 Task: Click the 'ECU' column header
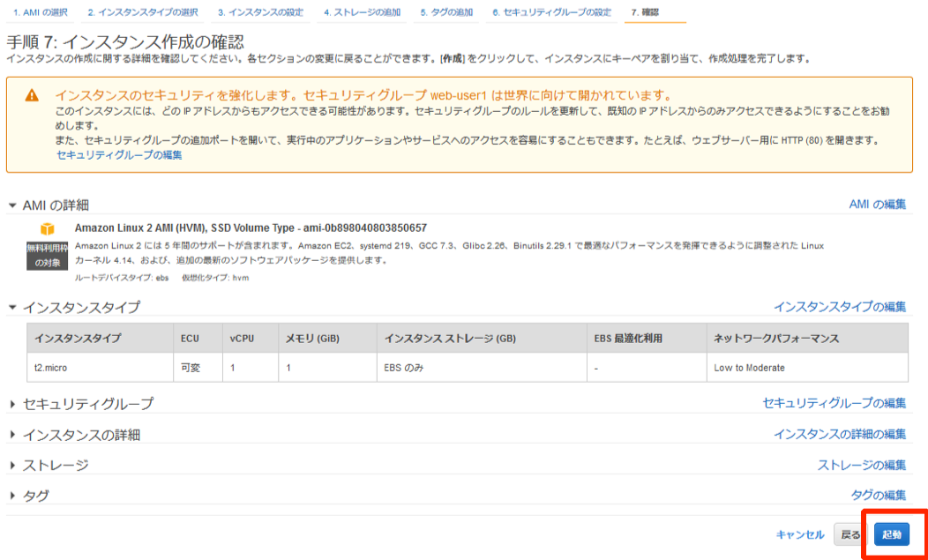coord(198,339)
